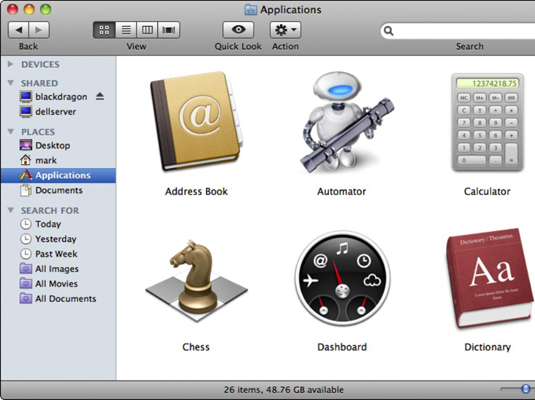The width and height of the screenshot is (535, 400).
Task: Switch to column view
Action: tap(147, 30)
